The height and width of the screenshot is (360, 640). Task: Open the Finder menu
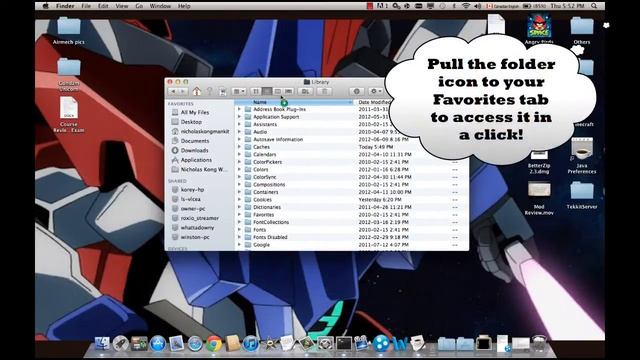pyautogui.click(x=65, y=6)
